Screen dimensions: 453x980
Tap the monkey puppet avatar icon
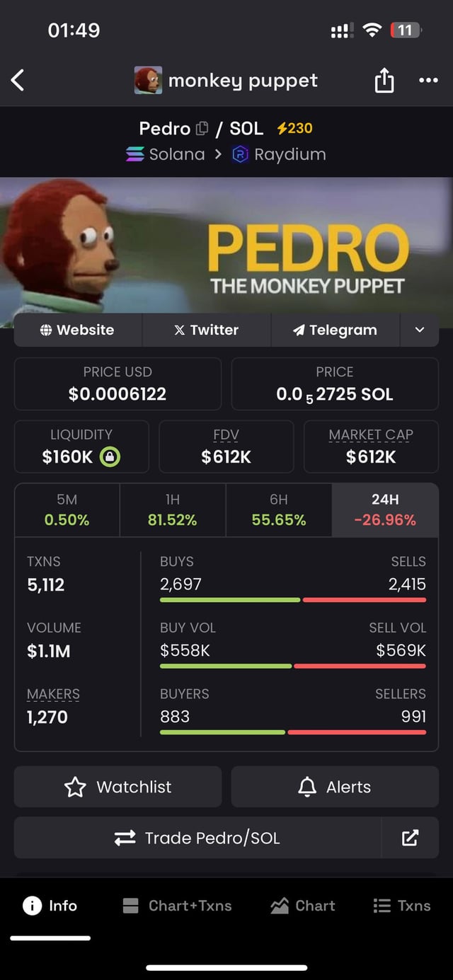coord(148,80)
